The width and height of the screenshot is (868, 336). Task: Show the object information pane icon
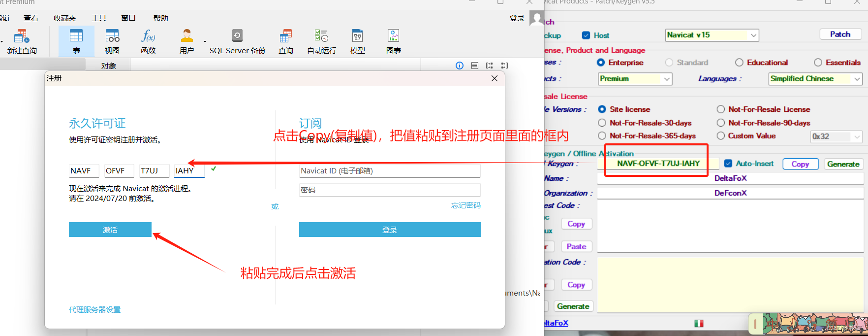[x=460, y=66]
